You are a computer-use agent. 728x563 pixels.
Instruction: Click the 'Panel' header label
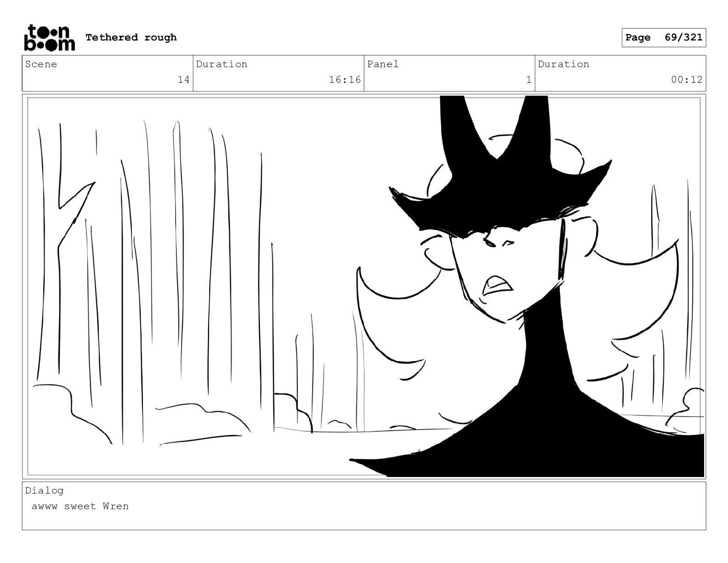pyautogui.click(x=383, y=64)
